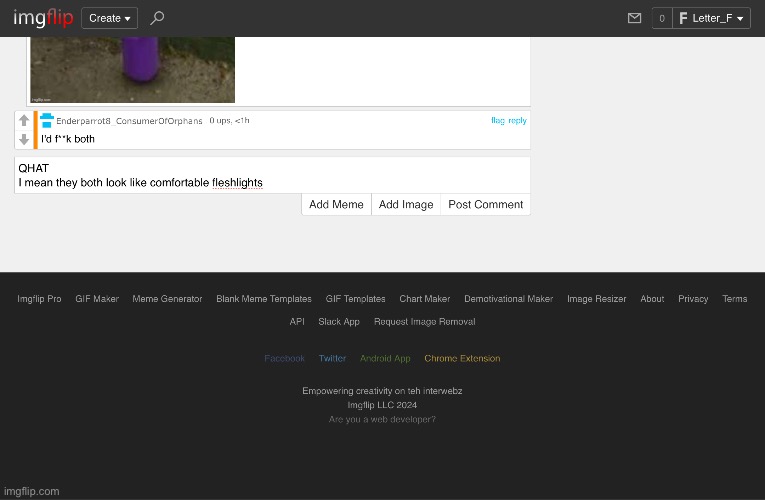This screenshot has height=500, width=765.
Task: Open the Chrome Extension link
Action: click(x=463, y=358)
